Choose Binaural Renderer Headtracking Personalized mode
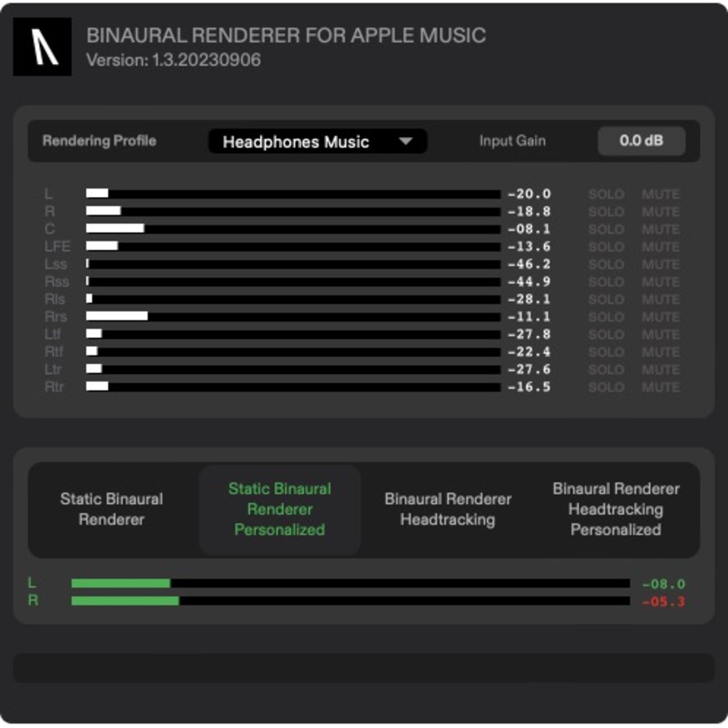This screenshot has height=728, width=728. [616, 510]
